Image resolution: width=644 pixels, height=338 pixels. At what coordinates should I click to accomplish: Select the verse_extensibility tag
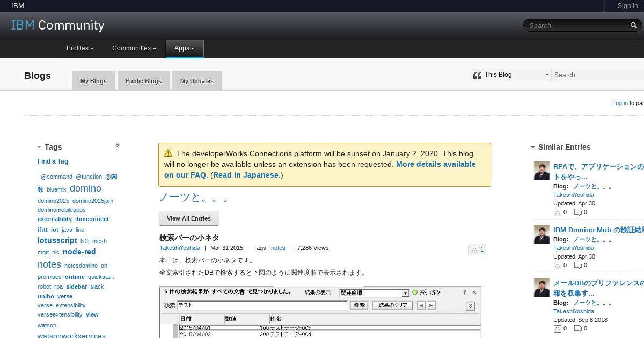61,305
